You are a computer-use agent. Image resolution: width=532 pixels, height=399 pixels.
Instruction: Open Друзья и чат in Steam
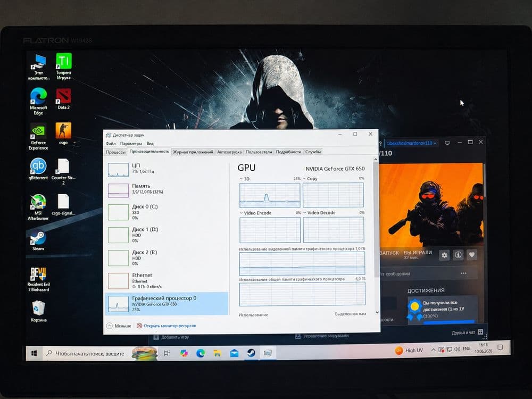click(x=467, y=332)
